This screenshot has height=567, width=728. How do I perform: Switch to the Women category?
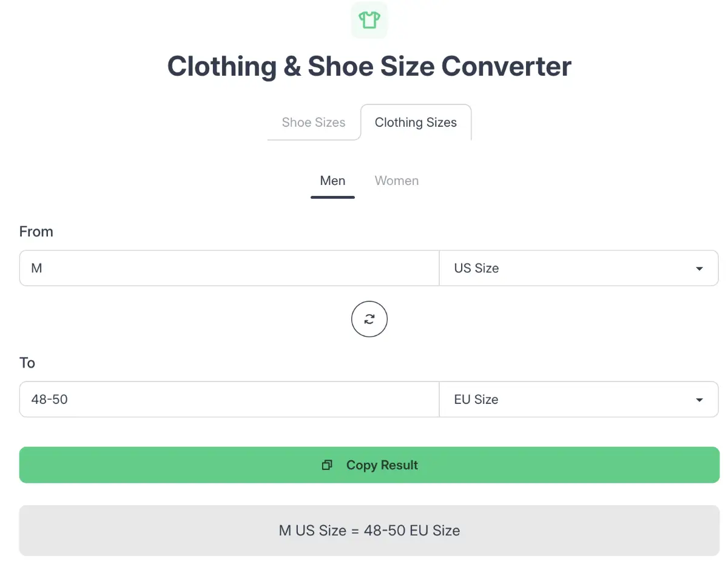396,181
